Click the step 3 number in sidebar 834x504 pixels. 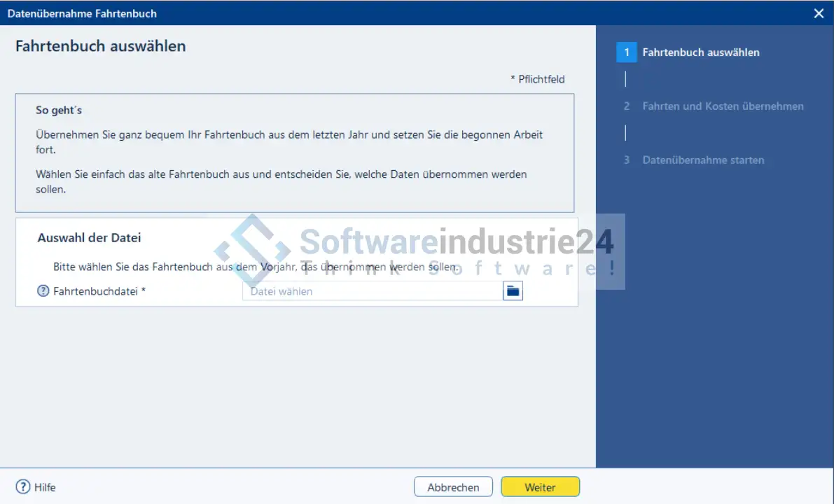click(x=627, y=160)
